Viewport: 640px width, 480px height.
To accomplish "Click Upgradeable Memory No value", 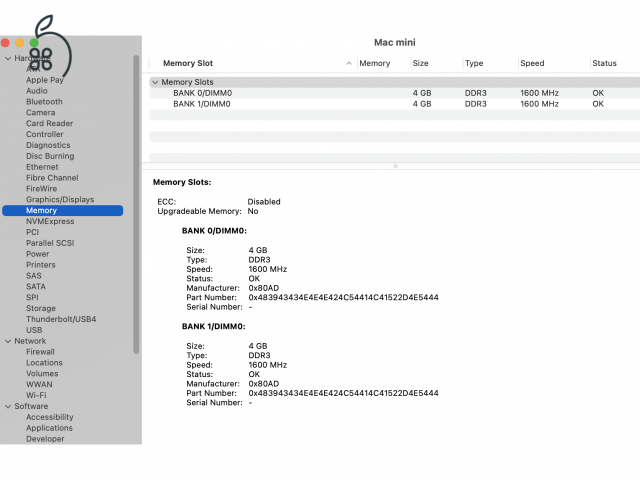I will coord(253,211).
